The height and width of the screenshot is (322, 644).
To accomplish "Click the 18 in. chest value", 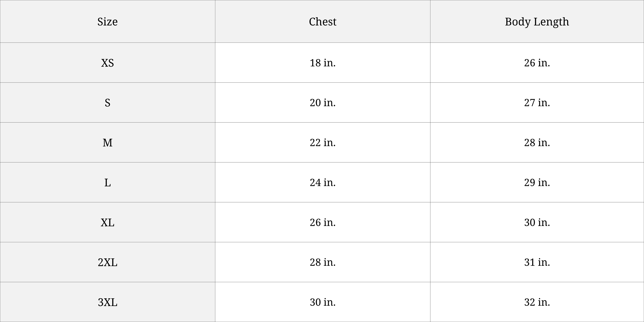I will point(322,63).
